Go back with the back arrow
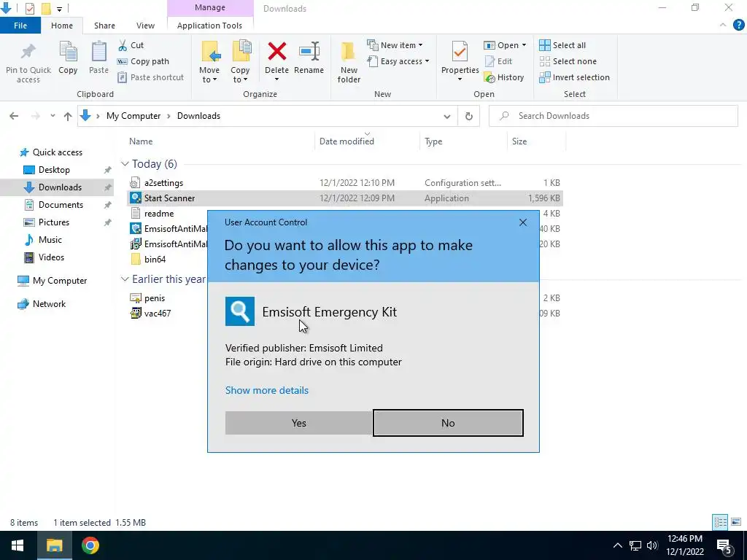Image resolution: width=747 pixels, height=560 pixels. (14, 116)
